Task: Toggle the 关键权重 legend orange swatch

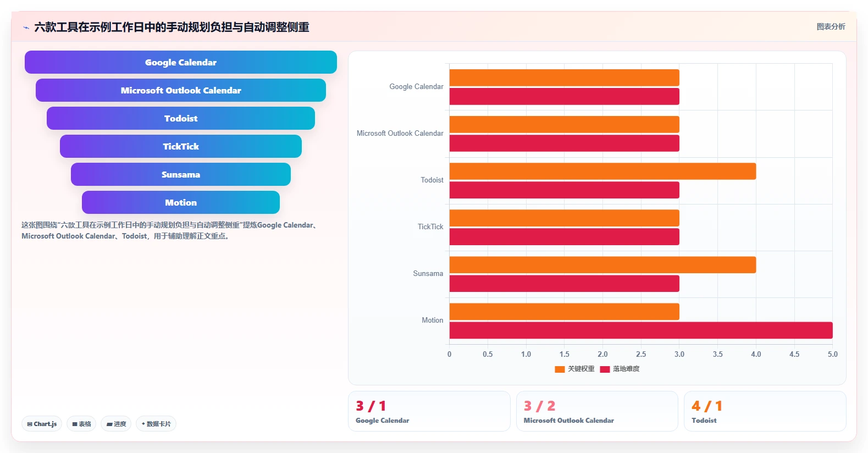Action: pyautogui.click(x=560, y=369)
